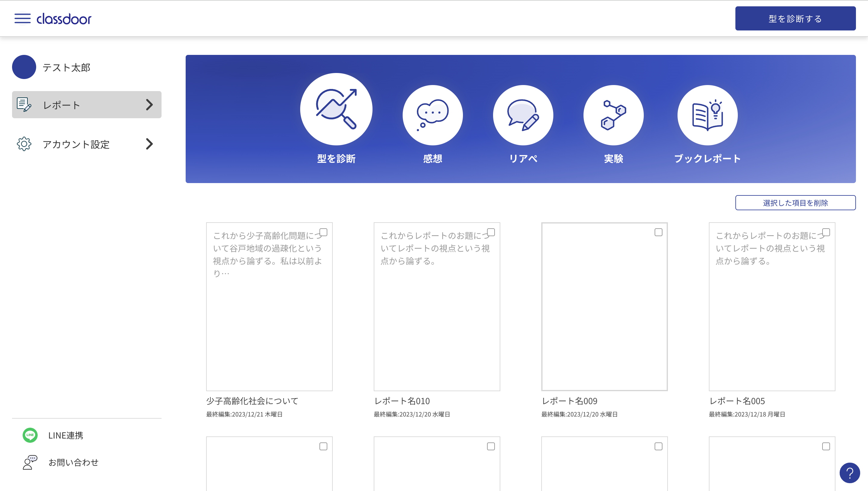Expand the レポート chevron arrow

(149, 105)
